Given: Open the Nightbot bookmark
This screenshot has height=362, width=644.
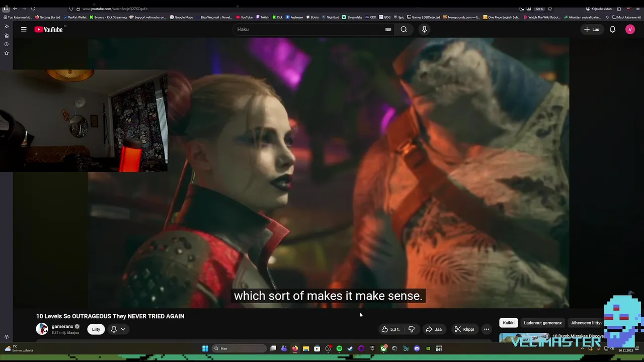Looking at the screenshot, I should click(x=331, y=17).
